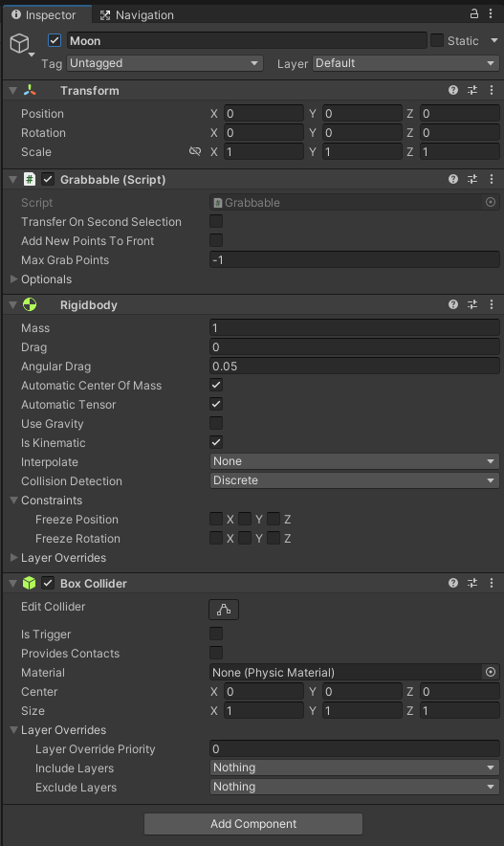504x846 pixels.
Task: Disable the Grabbable script component checkbox
Action: [x=48, y=179]
